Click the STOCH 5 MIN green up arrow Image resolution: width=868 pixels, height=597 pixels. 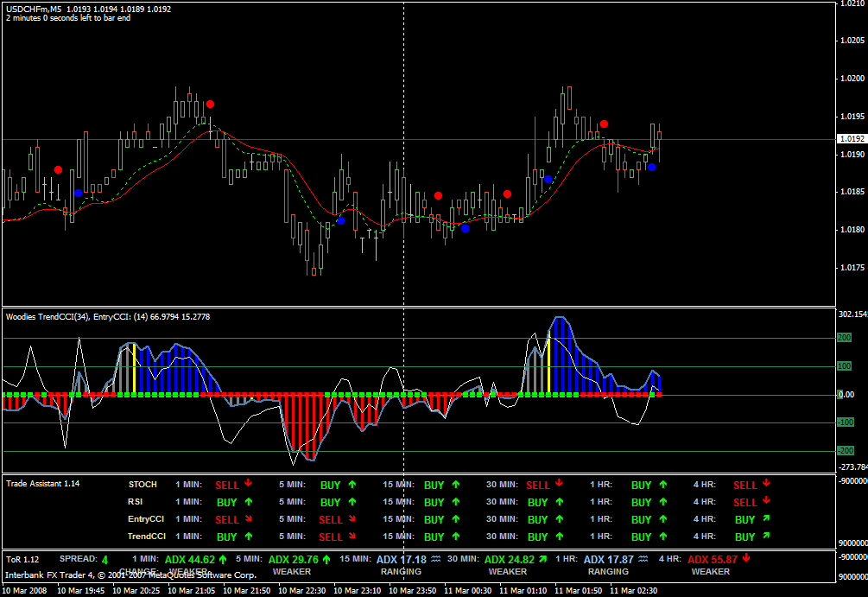pyautogui.click(x=352, y=485)
